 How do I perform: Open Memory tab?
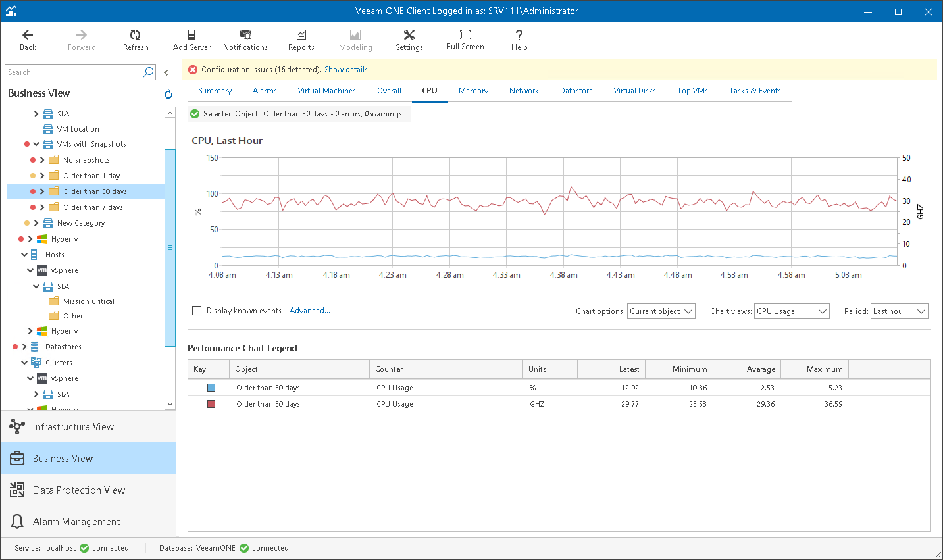click(473, 91)
